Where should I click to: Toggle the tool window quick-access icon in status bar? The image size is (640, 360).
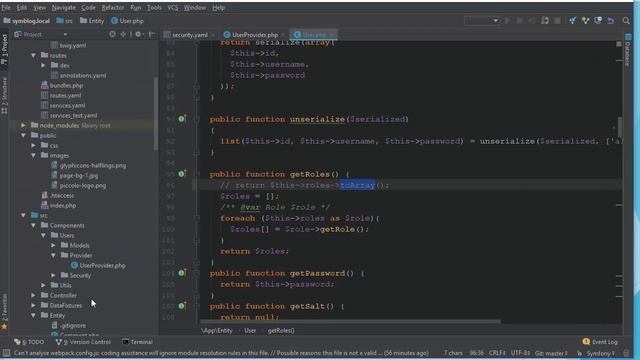coord(6,353)
